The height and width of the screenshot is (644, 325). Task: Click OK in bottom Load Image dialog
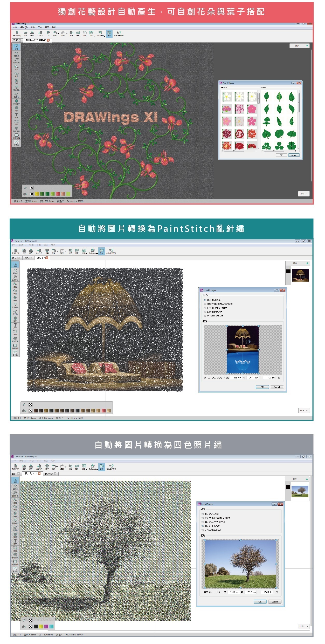pos(260,601)
